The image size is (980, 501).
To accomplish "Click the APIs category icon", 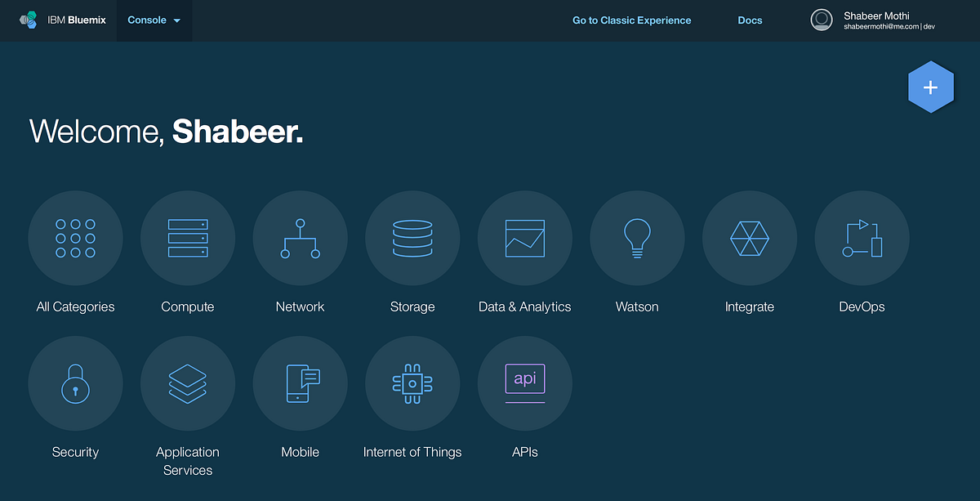I will [524, 383].
